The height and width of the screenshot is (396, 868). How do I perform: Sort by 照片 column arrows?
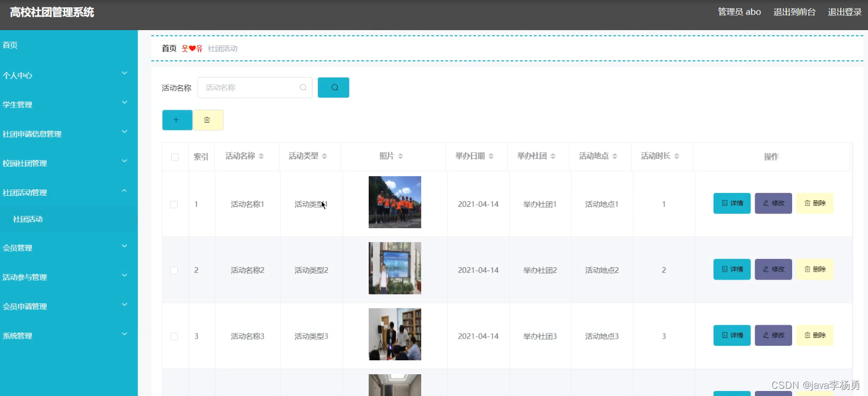click(x=400, y=156)
